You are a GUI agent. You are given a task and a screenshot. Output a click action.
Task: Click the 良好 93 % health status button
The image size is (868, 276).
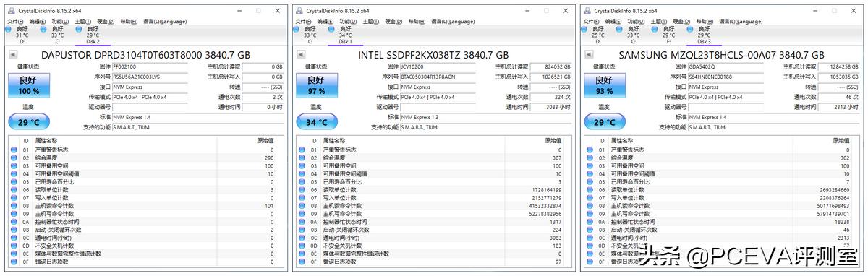coord(605,86)
